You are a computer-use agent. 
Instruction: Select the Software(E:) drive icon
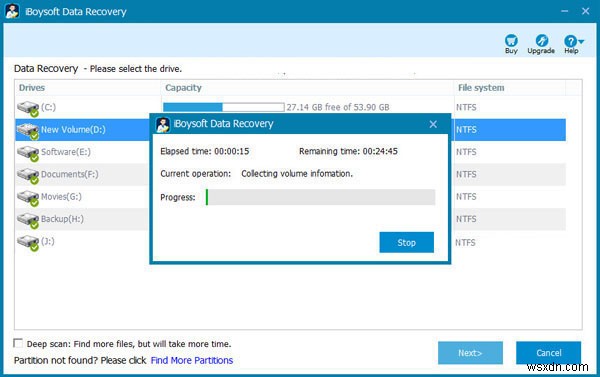[x=28, y=153]
